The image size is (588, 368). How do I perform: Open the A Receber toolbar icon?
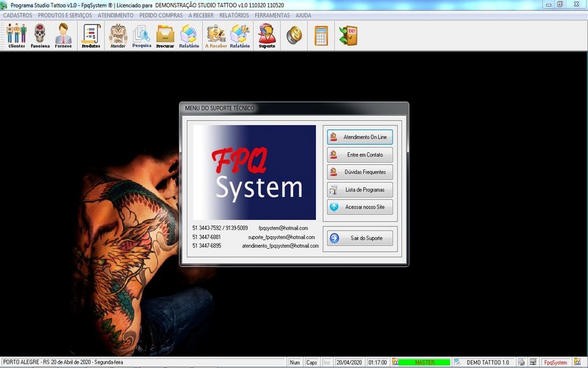click(x=216, y=35)
